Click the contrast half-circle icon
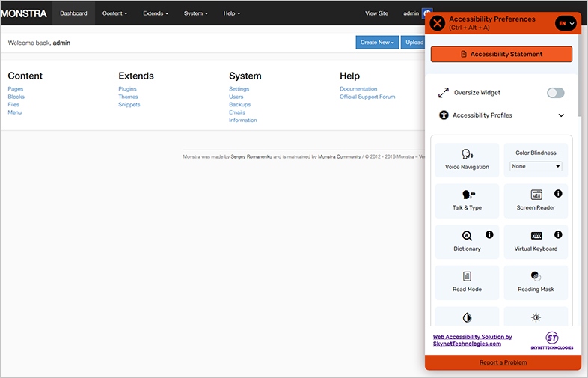The height and width of the screenshot is (378, 588). [467, 317]
